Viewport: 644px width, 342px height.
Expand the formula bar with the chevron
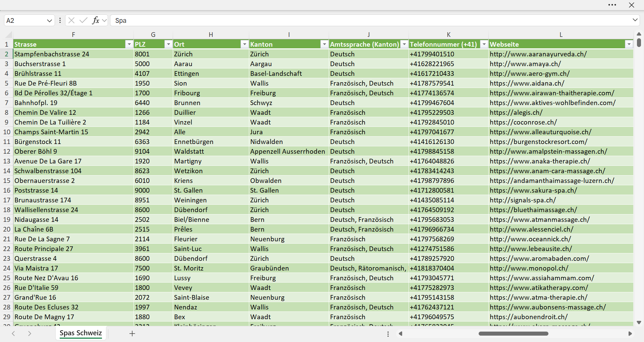pyautogui.click(x=635, y=20)
